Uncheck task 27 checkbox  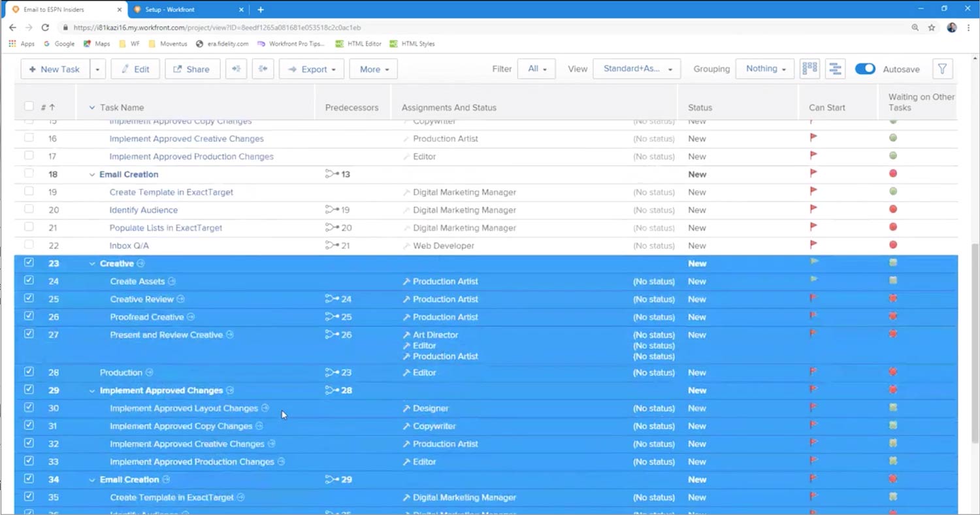29,333
